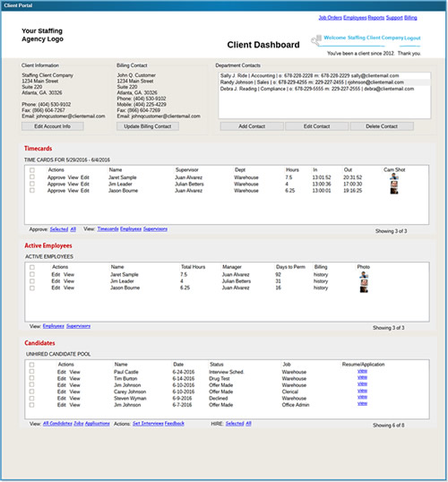Click Edit Contact button
The height and width of the screenshot is (482, 448).
(x=316, y=126)
